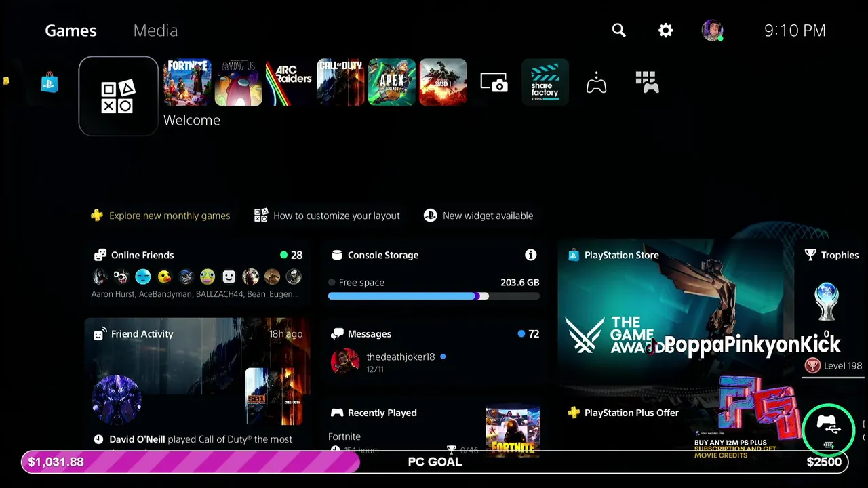Click David O'Neill's avatar in Friend Activity
The height and width of the screenshot is (488, 868).
tap(116, 400)
